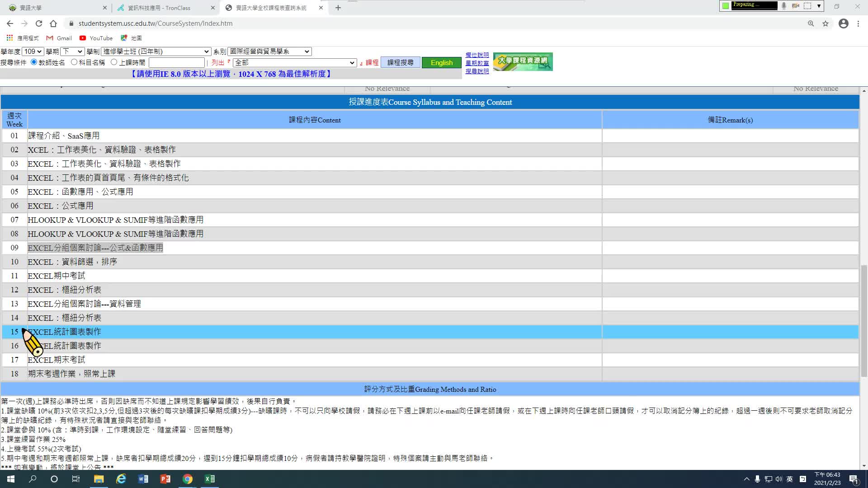Screen dimensions: 868x488
Task: Select the 科目名稱 search radio button
Action: pyautogui.click(x=74, y=62)
